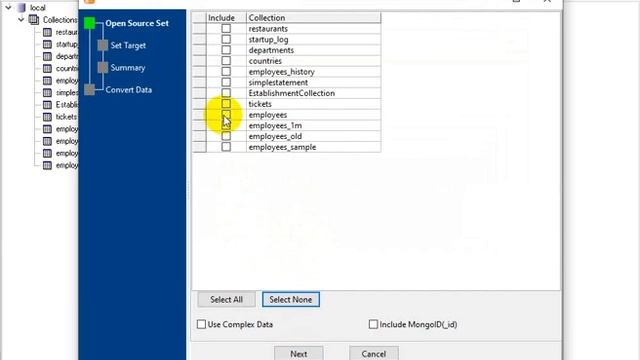Click the gray Set Target step marker
Viewport: 640px width, 360px height.
tap(103, 45)
